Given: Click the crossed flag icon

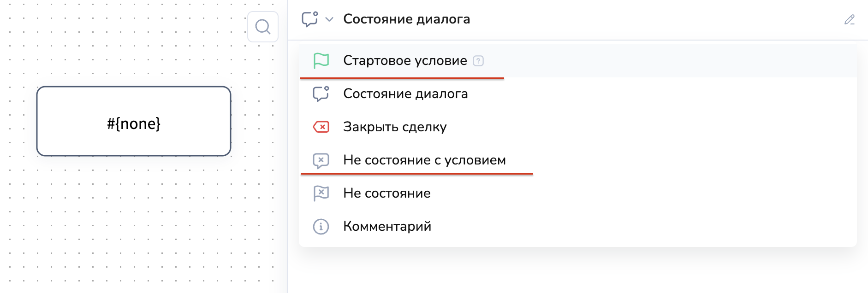Looking at the screenshot, I should point(321,193).
